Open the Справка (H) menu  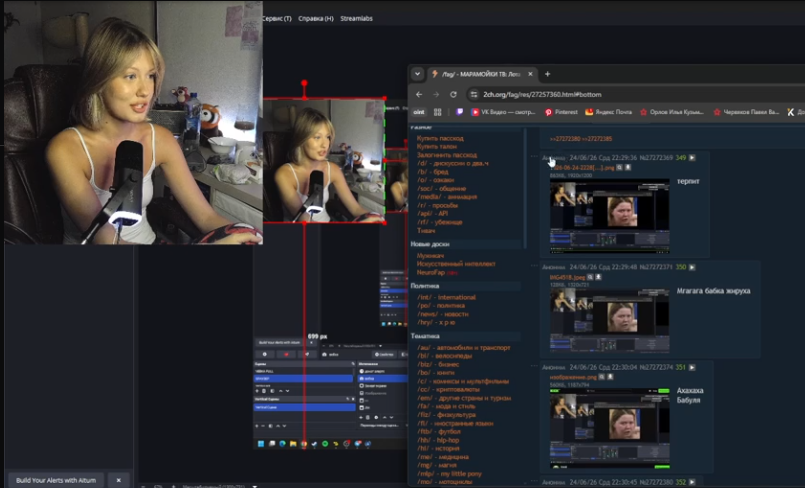point(316,18)
